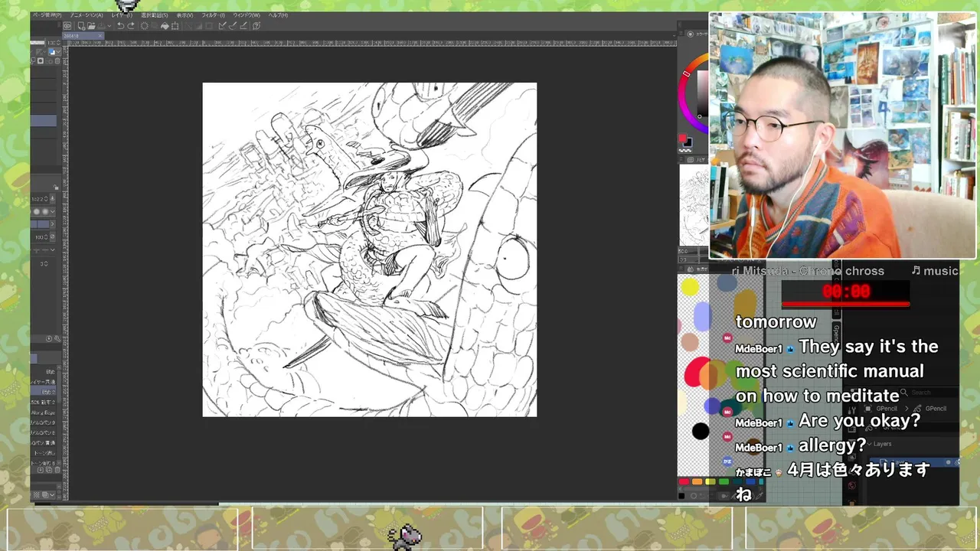Open the ヘルプ(H) menu
The height and width of the screenshot is (551, 980).
coord(278,15)
